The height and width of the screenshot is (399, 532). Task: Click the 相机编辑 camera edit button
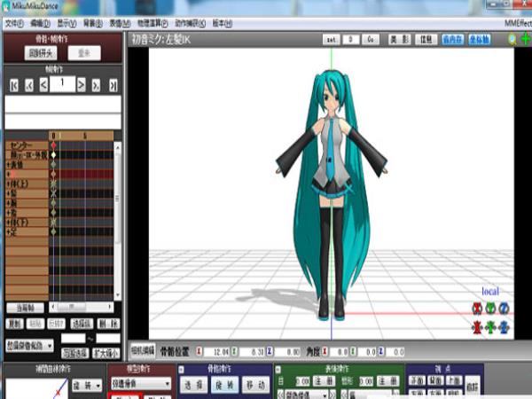click(143, 351)
